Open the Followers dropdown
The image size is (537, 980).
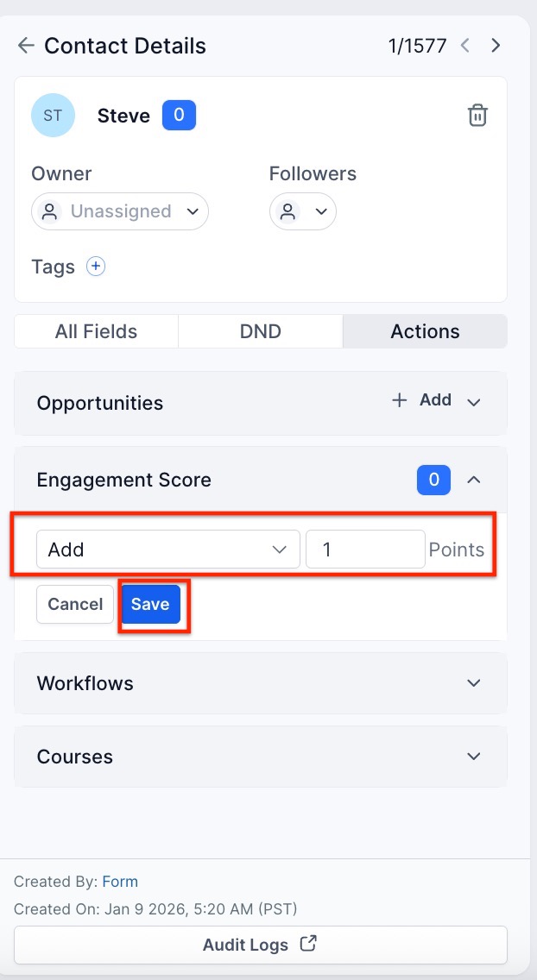coord(303,211)
